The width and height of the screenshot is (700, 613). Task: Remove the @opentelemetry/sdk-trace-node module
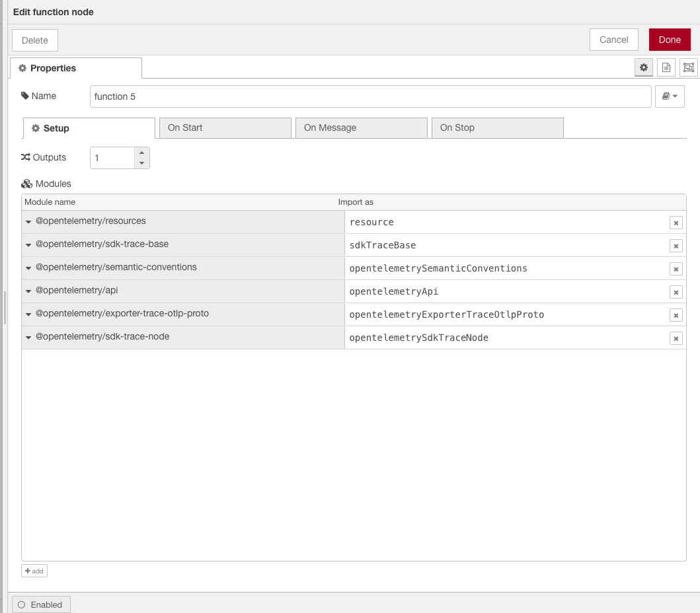(676, 338)
